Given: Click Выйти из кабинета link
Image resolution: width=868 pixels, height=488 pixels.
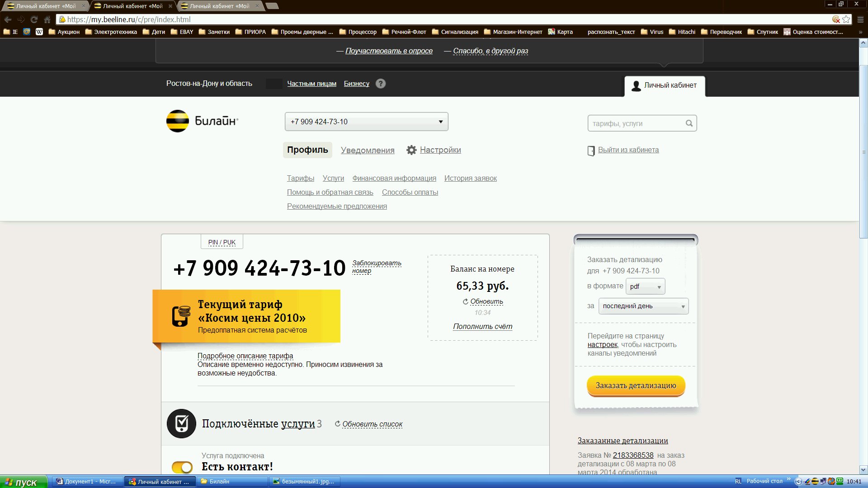Looking at the screenshot, I should pos(628,150).
